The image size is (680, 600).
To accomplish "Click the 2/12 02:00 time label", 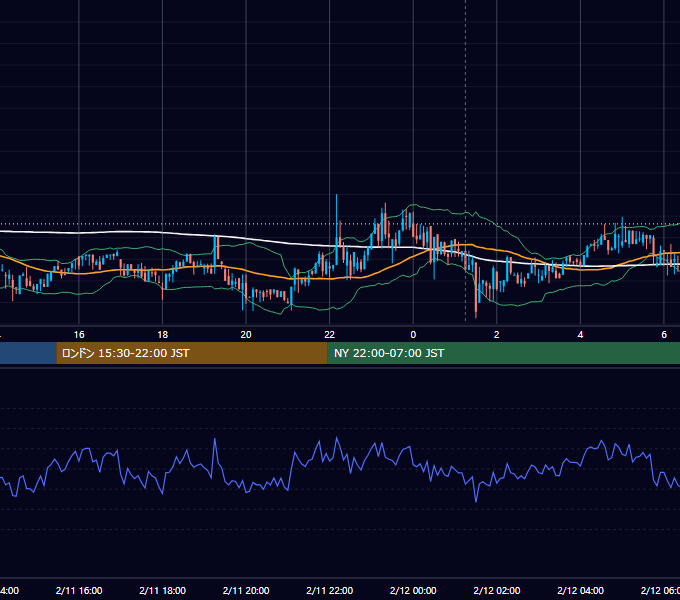I will (x=497, y=590).
